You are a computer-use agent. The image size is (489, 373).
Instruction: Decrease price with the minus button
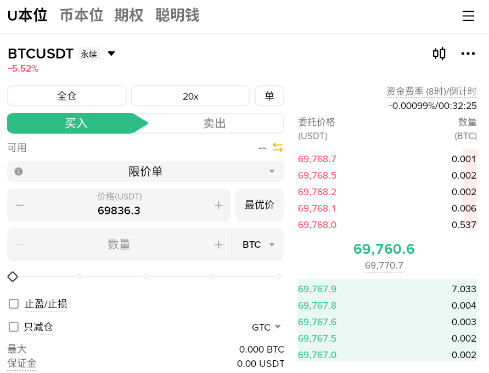pyautogui.click(x=20, y=205)
